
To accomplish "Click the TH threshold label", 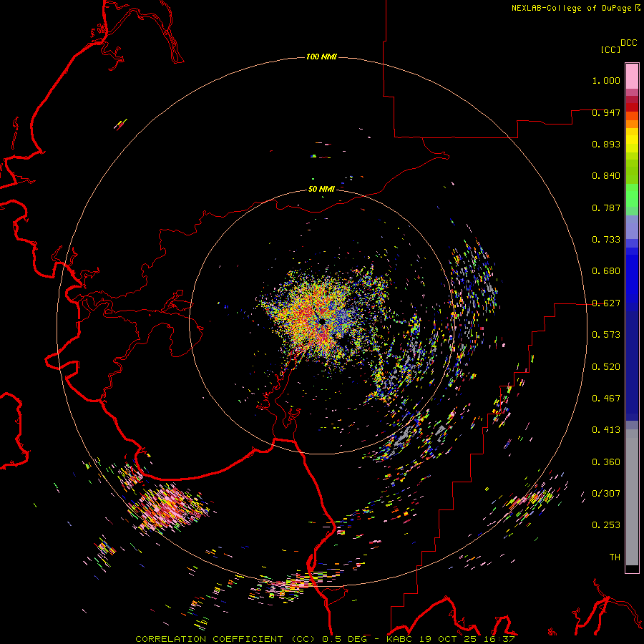I will [x=615, y=557].
